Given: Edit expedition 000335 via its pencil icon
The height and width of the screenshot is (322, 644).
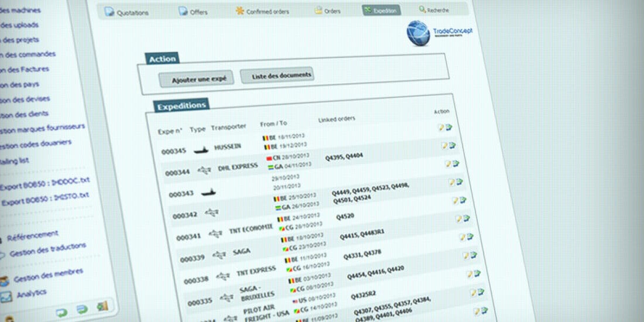Looking at the screenshot, I should coord(466,255).
